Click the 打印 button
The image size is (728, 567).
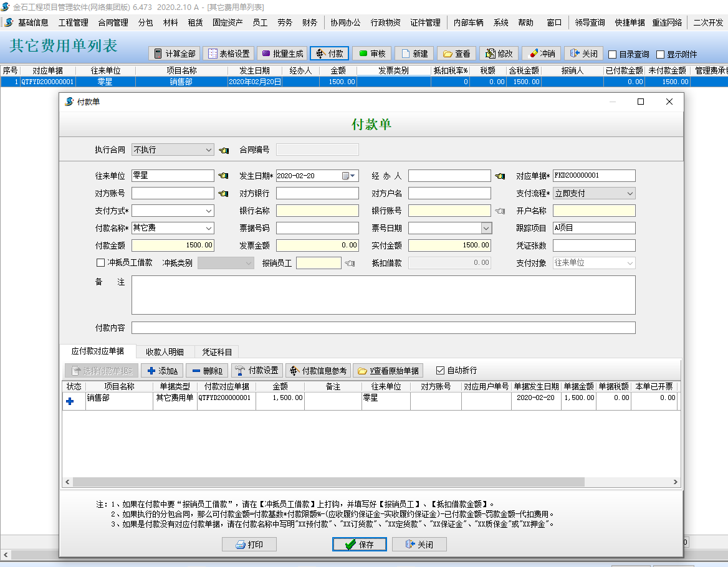tap(249, 545)
